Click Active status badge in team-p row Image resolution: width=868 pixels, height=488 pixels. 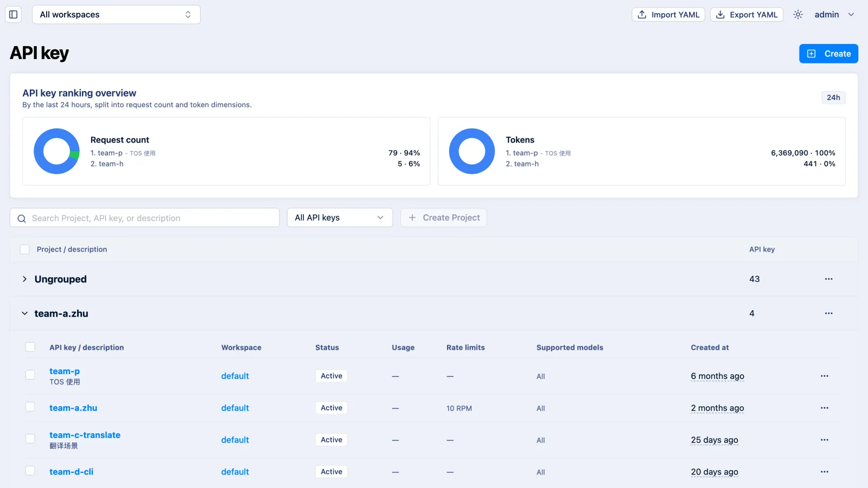pyautogui.click(x=331, y=376)
